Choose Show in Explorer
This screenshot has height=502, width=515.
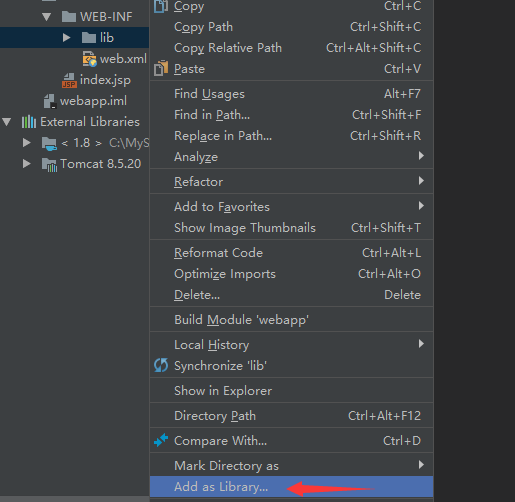click(292, 391)
